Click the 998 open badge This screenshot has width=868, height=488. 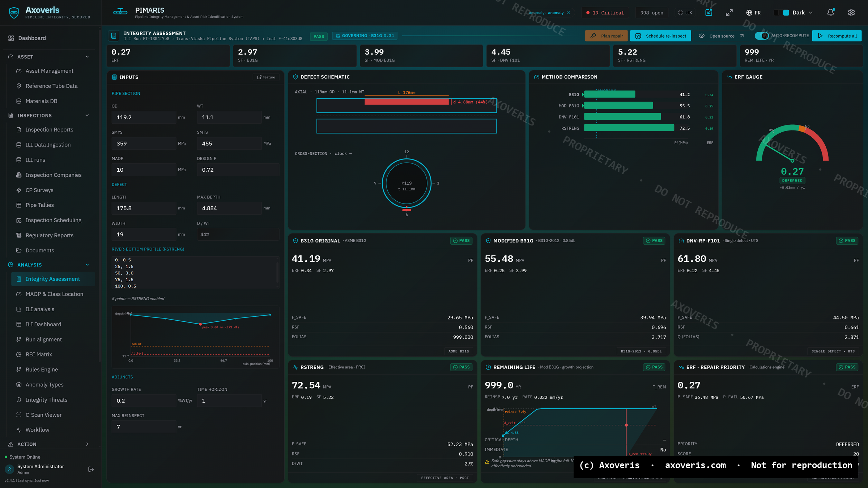(x=652, y=13)
